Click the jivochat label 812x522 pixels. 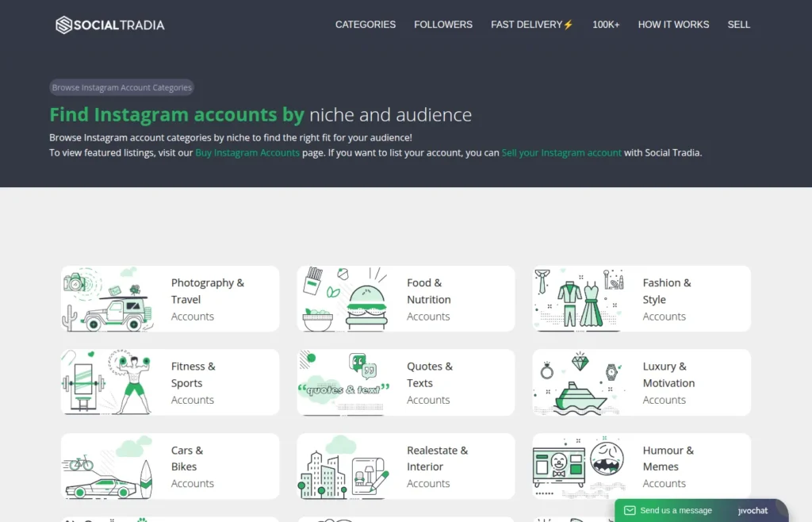(753, 511)
